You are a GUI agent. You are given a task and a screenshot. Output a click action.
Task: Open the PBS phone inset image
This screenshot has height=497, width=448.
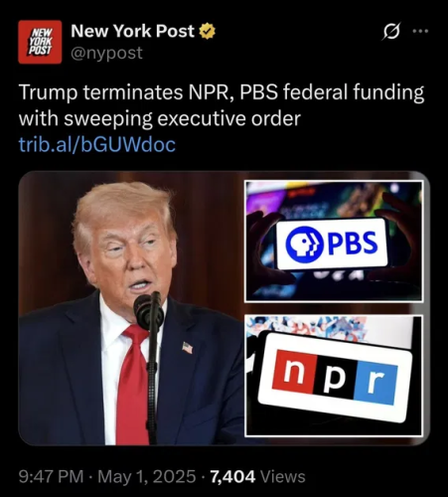(x=334, y=242)
